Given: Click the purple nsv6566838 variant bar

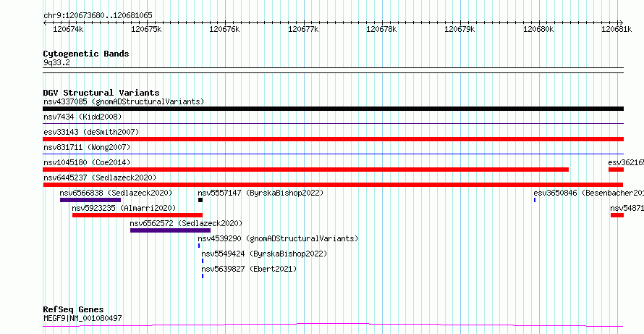Looking at the screenshot, I should pos(90,200).
